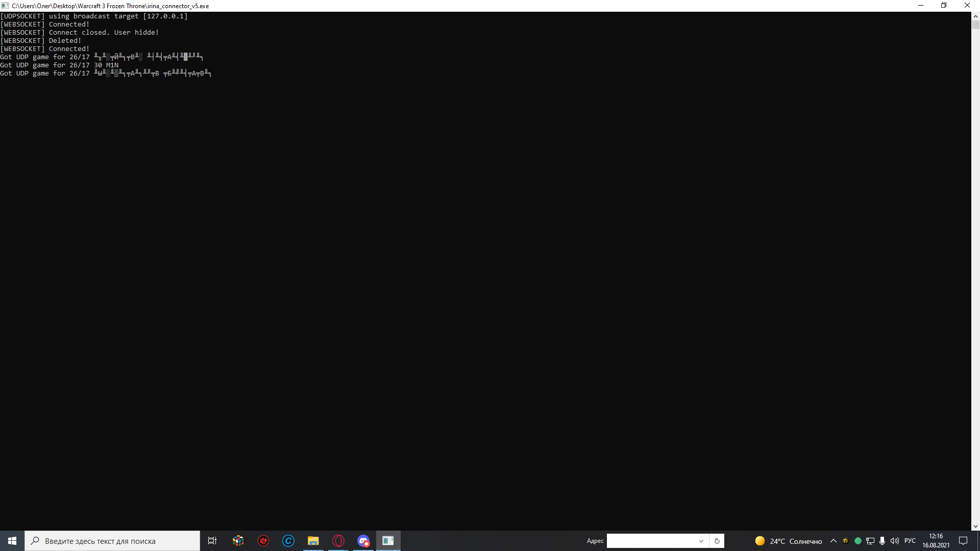Click the microphone tray icon
Viewport: 980px width, 551px height.
882,541
